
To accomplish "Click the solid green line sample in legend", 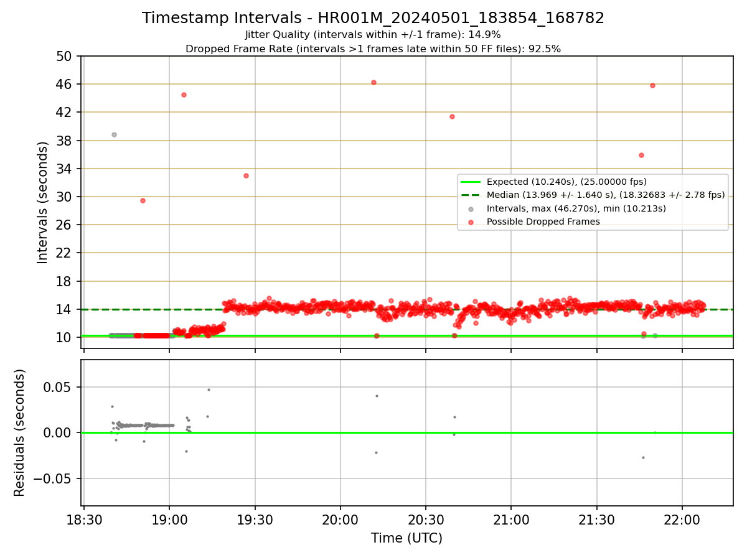I will point(471,182).
